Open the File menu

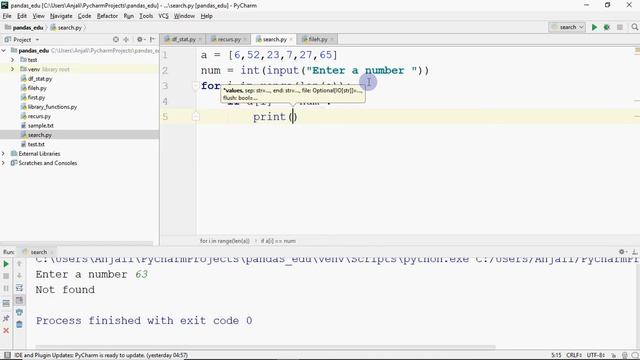point(7,16)
